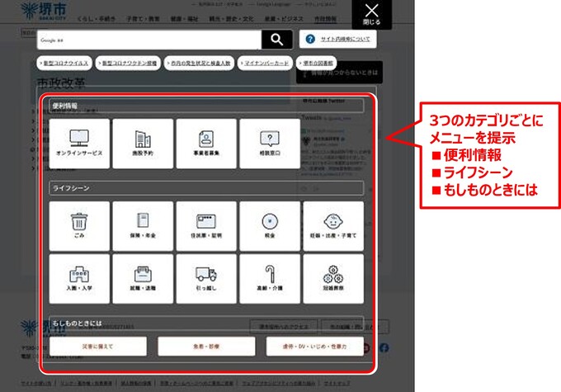Follow the マイナンバーカード quick link
Image resolution: width=561 pixels, height=392 pixels.
pyautogui.click(x=266, y=63)
